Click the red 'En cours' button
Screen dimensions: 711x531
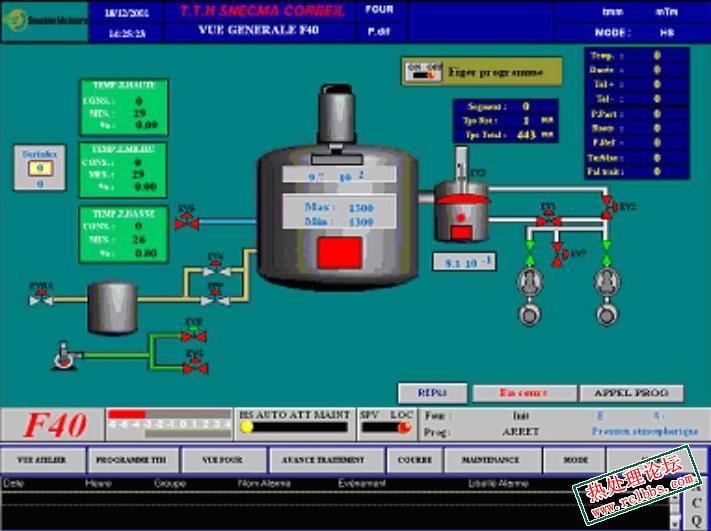tap(524, 393)
